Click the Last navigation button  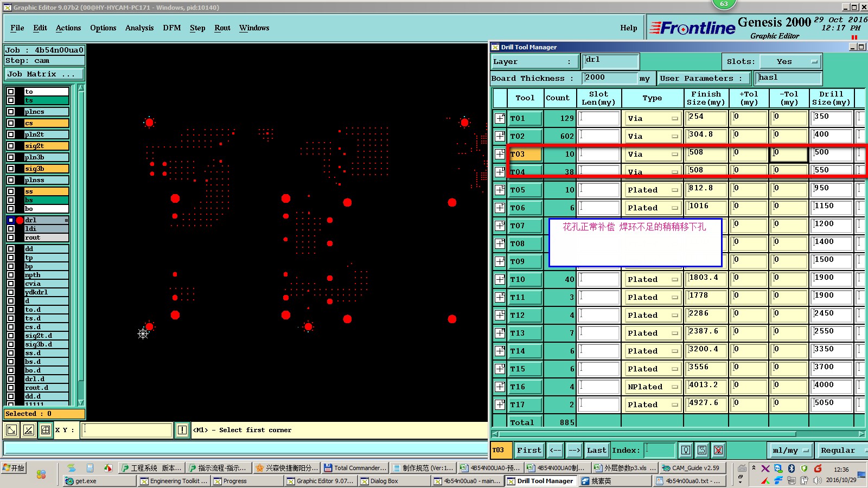coord(597,450)
